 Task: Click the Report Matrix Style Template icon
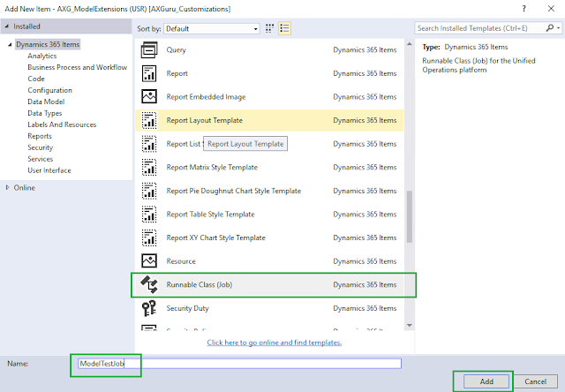[x=149, y=167]
